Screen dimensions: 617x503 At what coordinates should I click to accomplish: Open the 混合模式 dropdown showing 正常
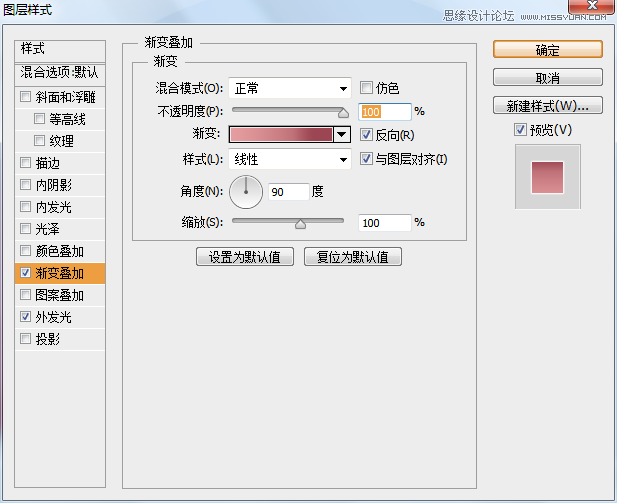(x=290, y=88)
